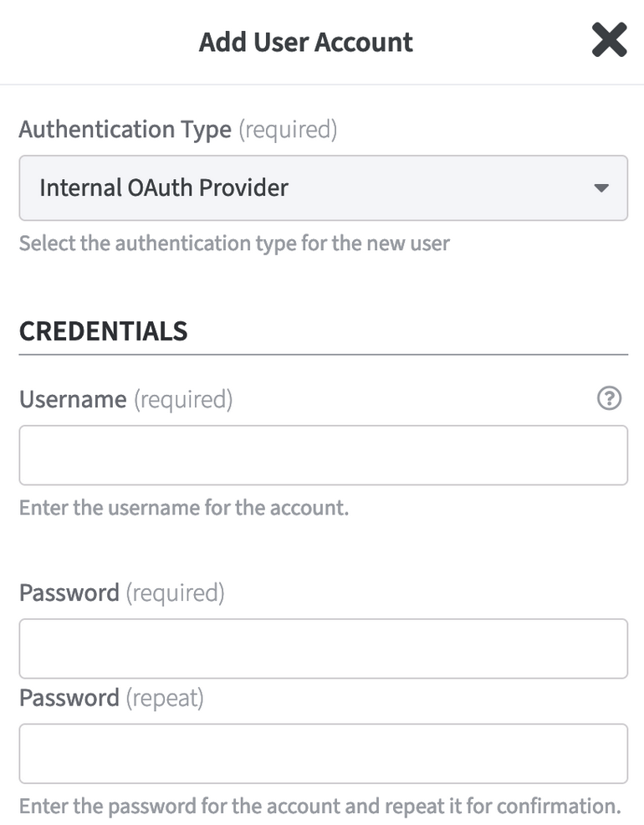Select the Internal OAuth Provider value text
Screen dimensions: 644x825
(164, 187)
